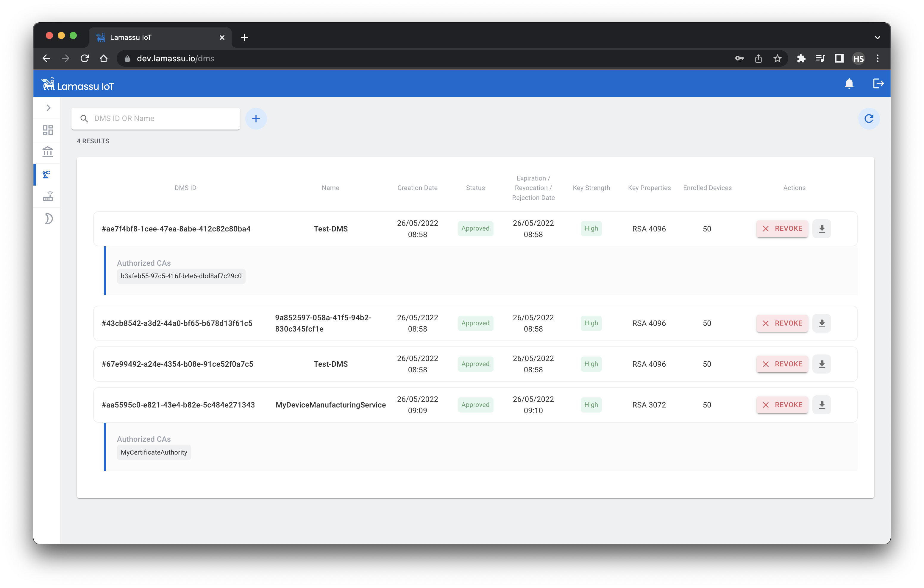
Task: Focus the DMS ID OR Name search field
Action: tap(156, 119)
